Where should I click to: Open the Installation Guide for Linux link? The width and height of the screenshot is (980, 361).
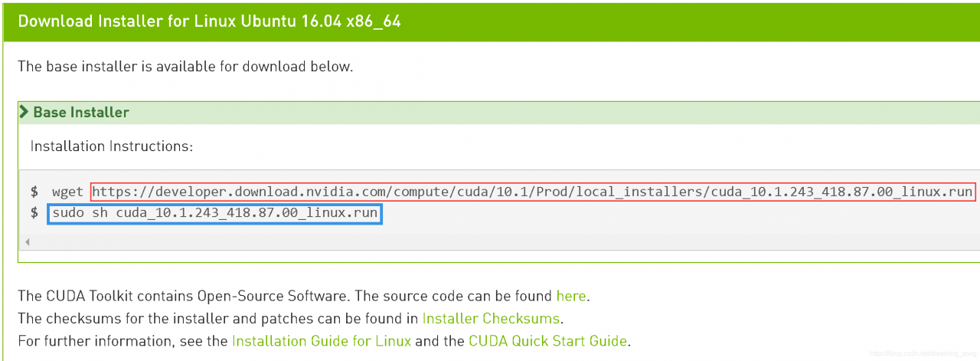click(322, 340)
